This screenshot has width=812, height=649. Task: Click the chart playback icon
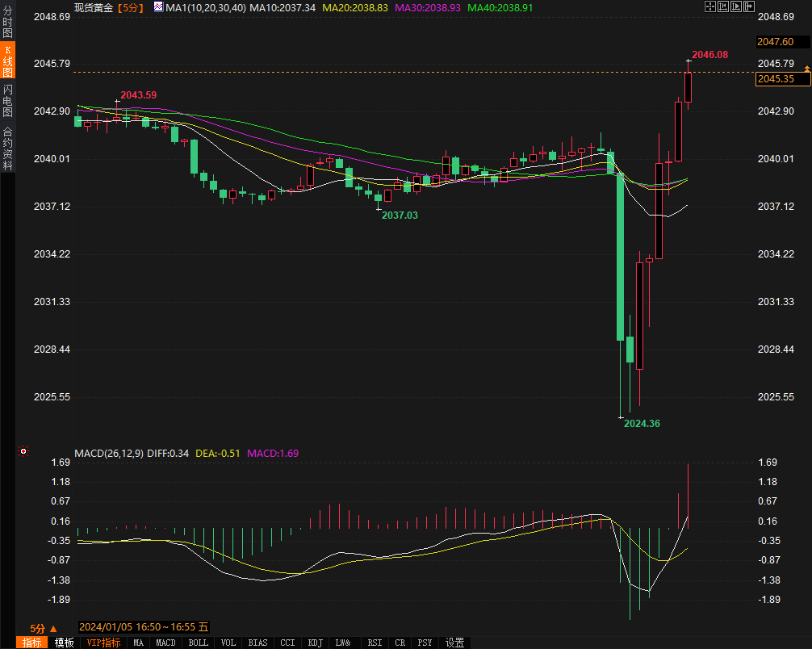736,6
